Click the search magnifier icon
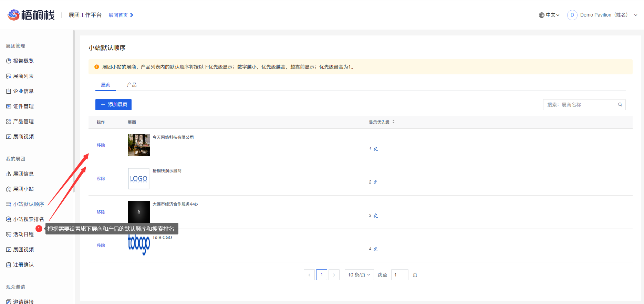The width and height of the screenshot is (644, 304). [620, 105]
